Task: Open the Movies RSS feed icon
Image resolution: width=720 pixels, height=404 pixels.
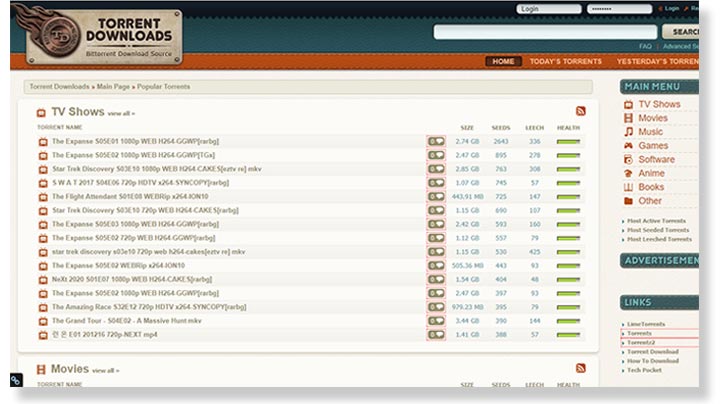Action: pyautogui.click(x=581, y=368)
